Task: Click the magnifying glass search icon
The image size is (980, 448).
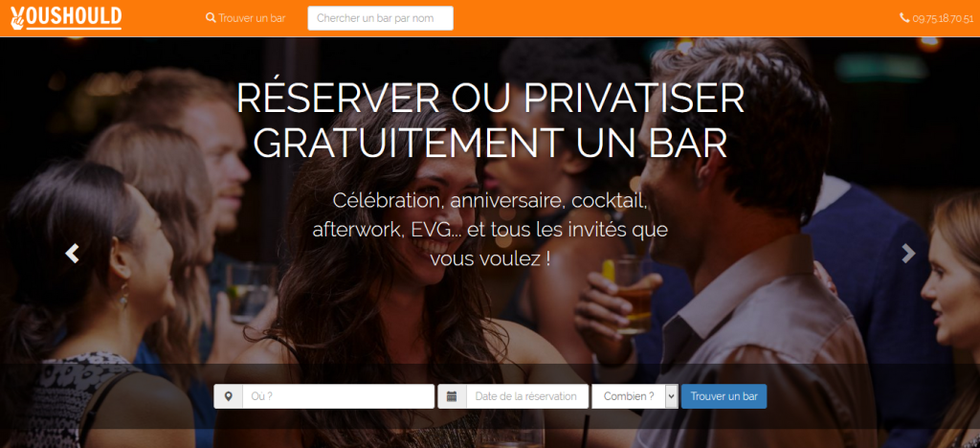Action: coord(211,17)
